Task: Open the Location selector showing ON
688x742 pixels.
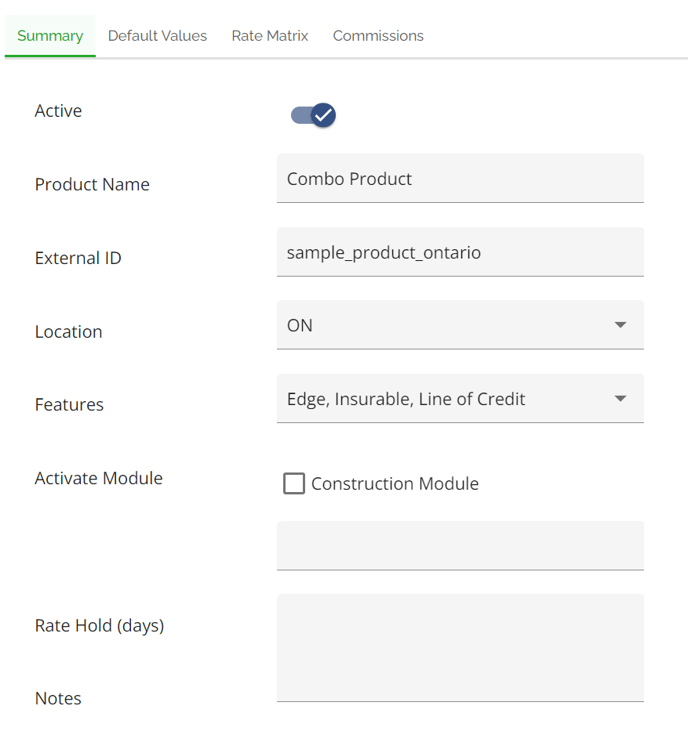Action: click(x=460, y=325)
